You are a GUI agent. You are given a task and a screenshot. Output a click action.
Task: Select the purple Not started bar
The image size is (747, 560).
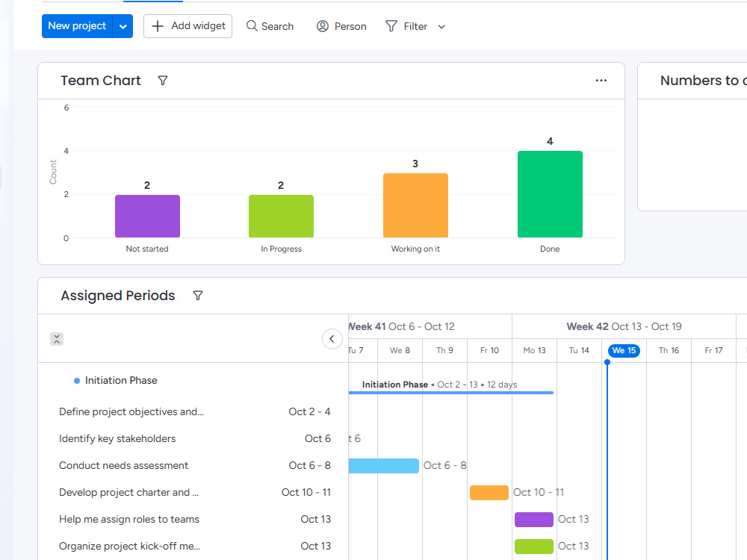tap(147, 217)
